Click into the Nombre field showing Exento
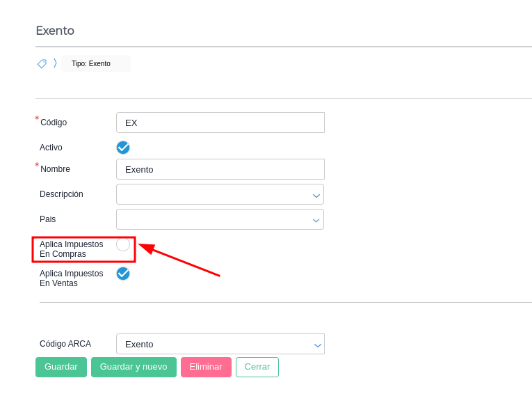The height and width of the screenshot is (394, 532). pyautogui.click(x=220, y=169)
